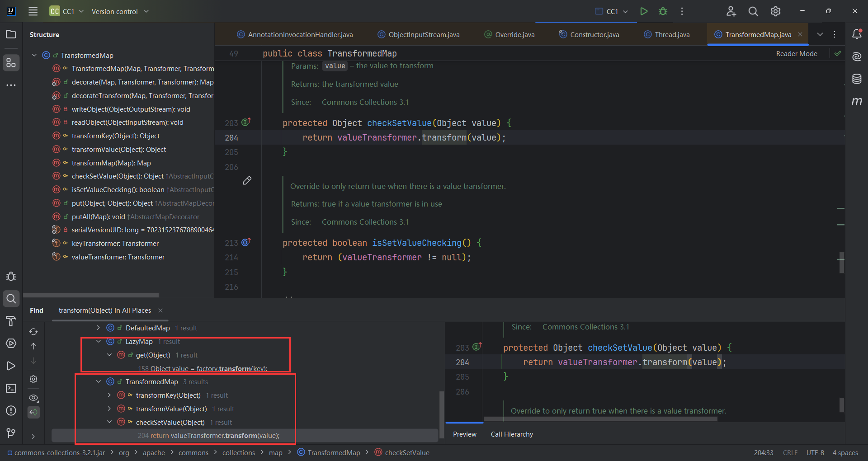Click the gutter icon at line 213
The height and width of the screenshot is (461, 868).
246,242
